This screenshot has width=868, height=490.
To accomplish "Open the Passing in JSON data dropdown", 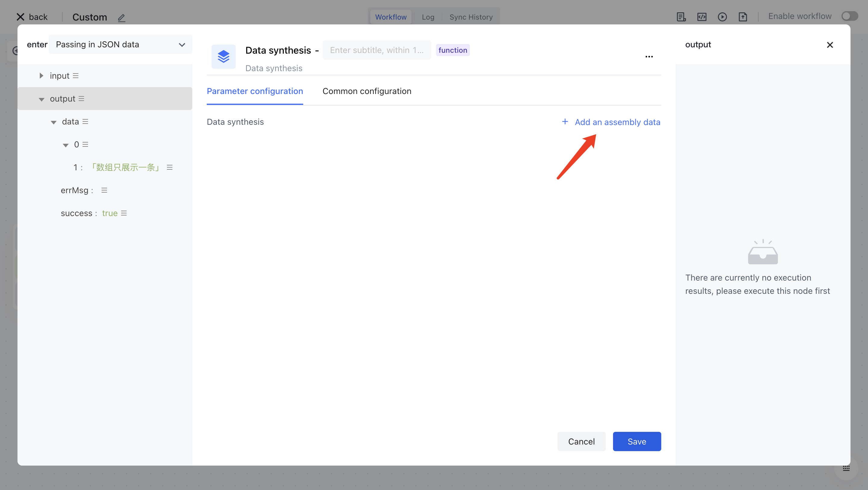I will [x=120, y=45].
